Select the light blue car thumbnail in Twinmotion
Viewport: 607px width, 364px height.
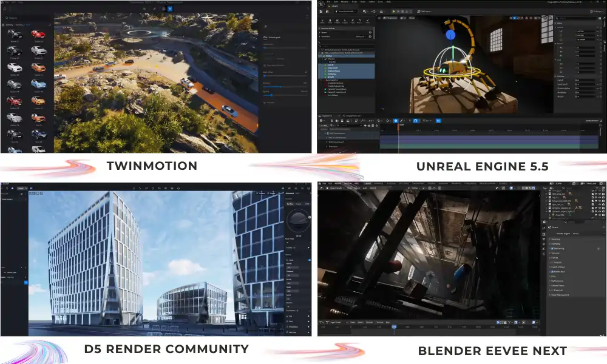tap(38, 84)
